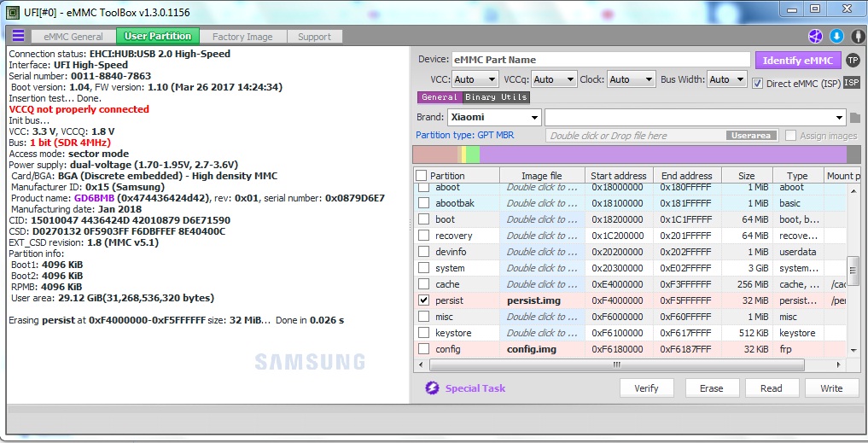Check the config partition checkbox
The image size is (868, 443).
point(423,349)
